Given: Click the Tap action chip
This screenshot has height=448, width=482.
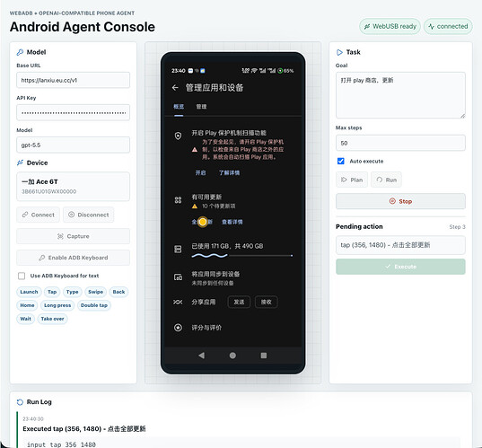Looking at the screenshot, I should pyautogui.click(x=52, y=292).
